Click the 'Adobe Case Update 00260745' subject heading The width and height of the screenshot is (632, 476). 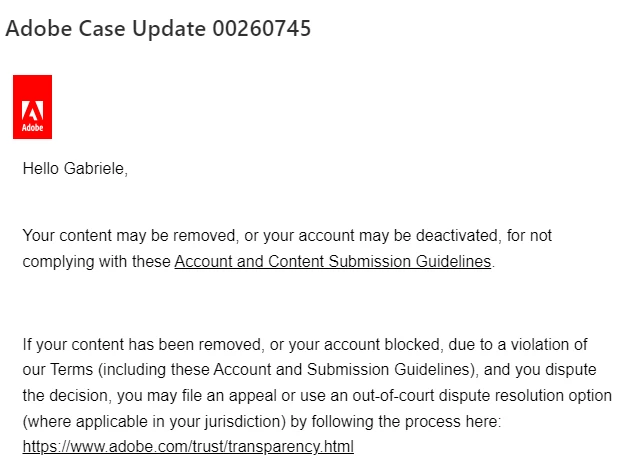pyautogui.click(x=158, y=29)
